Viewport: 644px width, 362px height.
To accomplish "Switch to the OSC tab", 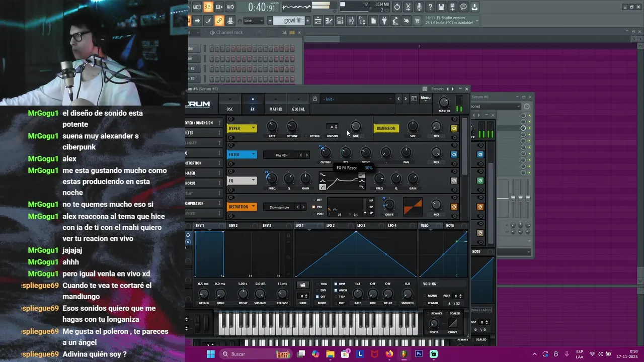I will (x=230, y=105).
